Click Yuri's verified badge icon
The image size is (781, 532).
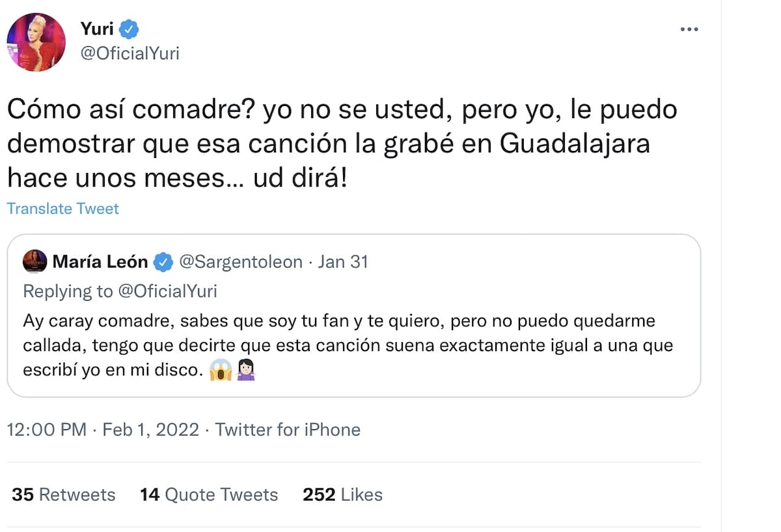pos(130,29)
